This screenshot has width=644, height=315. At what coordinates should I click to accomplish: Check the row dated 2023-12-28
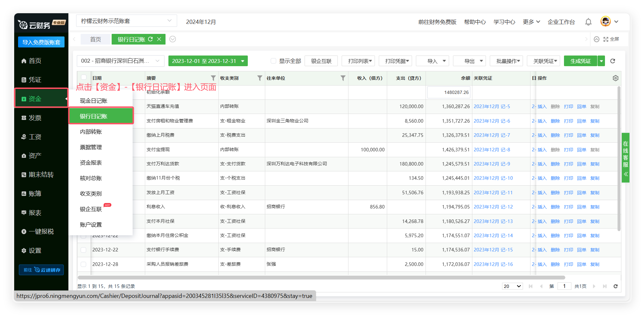84,264
